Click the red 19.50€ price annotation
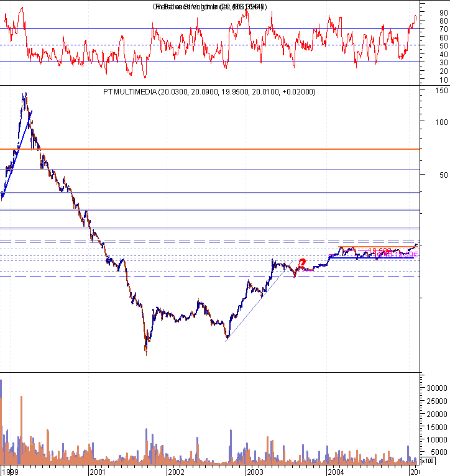 (380, 250)
